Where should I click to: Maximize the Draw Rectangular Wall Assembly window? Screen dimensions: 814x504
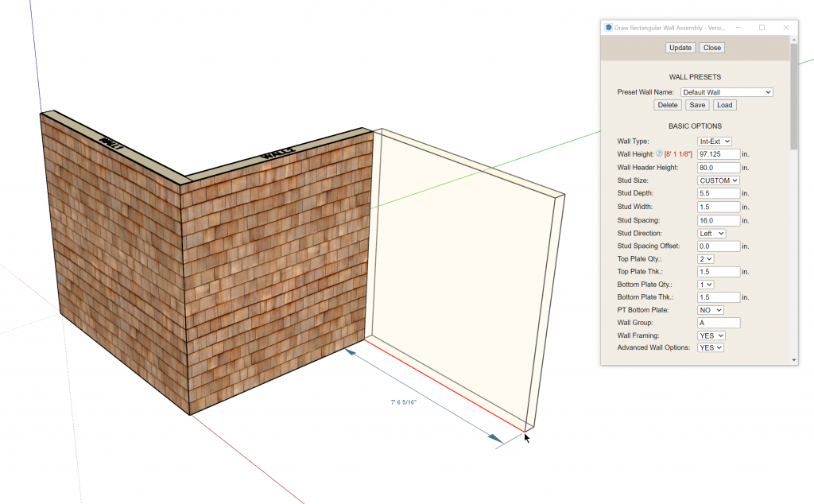click(762, 27)
